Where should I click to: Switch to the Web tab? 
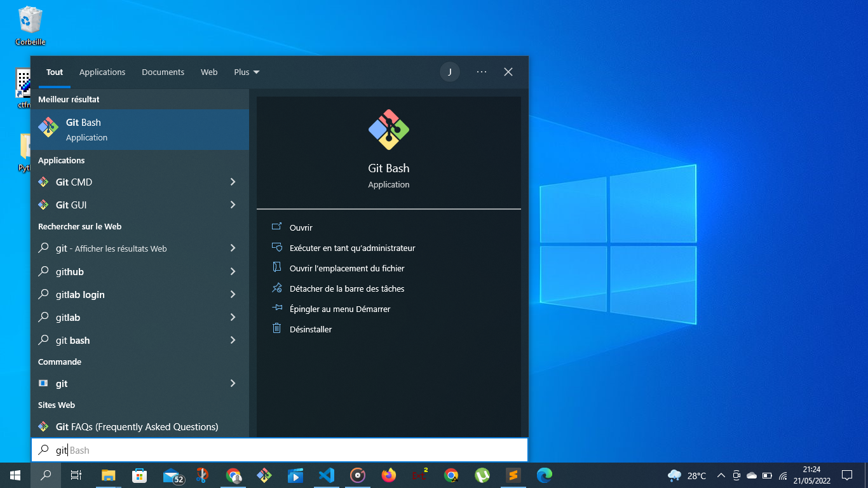209,72
